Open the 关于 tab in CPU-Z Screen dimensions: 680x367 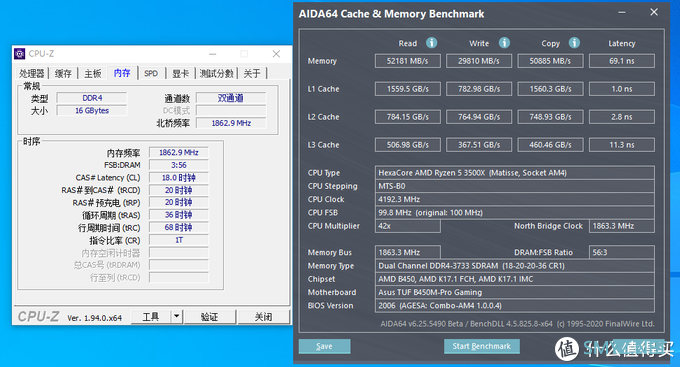click(252, 73)
